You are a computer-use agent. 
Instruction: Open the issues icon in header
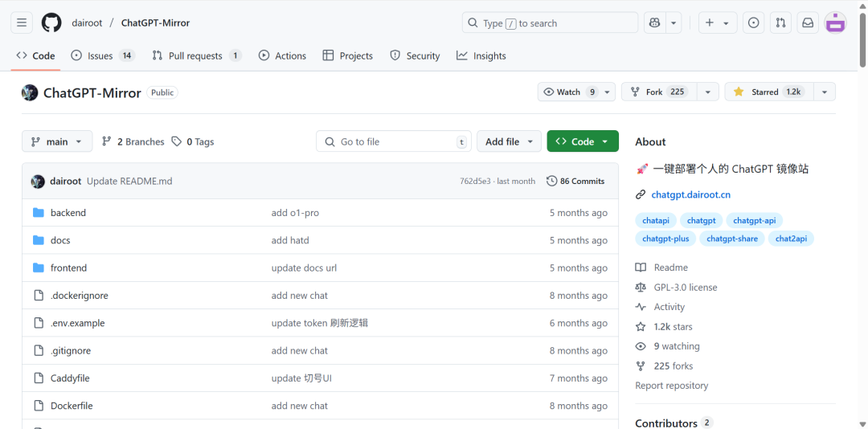(x=753, y=22)
